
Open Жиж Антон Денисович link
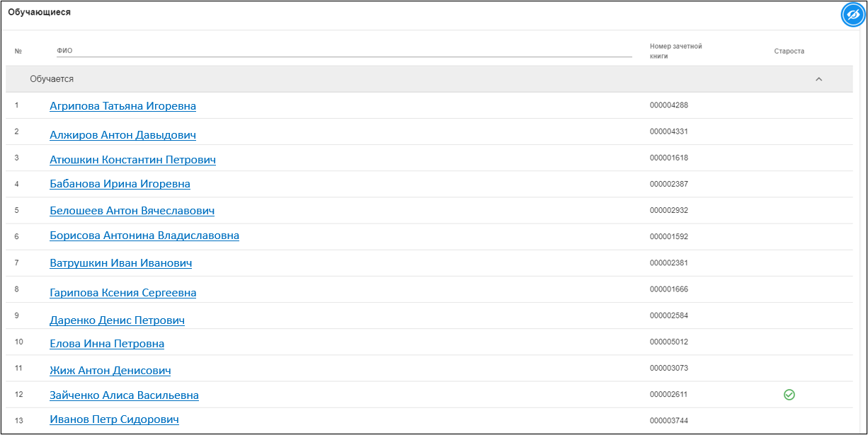click(110, 371)
